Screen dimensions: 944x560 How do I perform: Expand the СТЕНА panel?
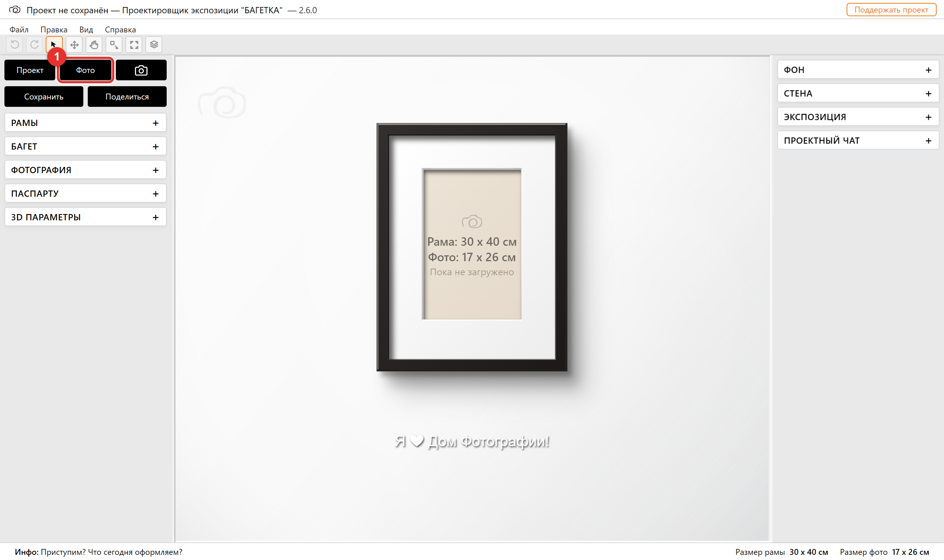[x=858, y=93]
